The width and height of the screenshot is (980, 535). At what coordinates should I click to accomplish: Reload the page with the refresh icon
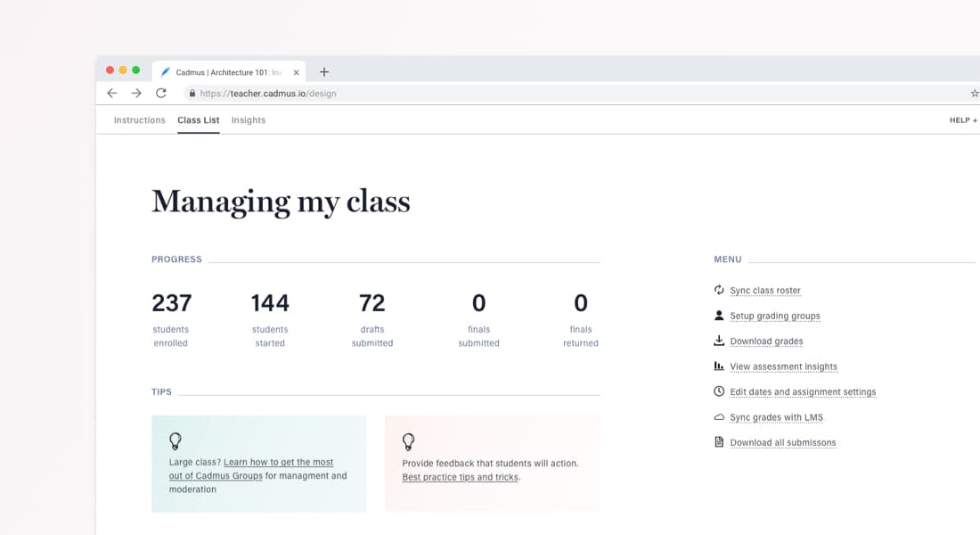pos(160,94)
